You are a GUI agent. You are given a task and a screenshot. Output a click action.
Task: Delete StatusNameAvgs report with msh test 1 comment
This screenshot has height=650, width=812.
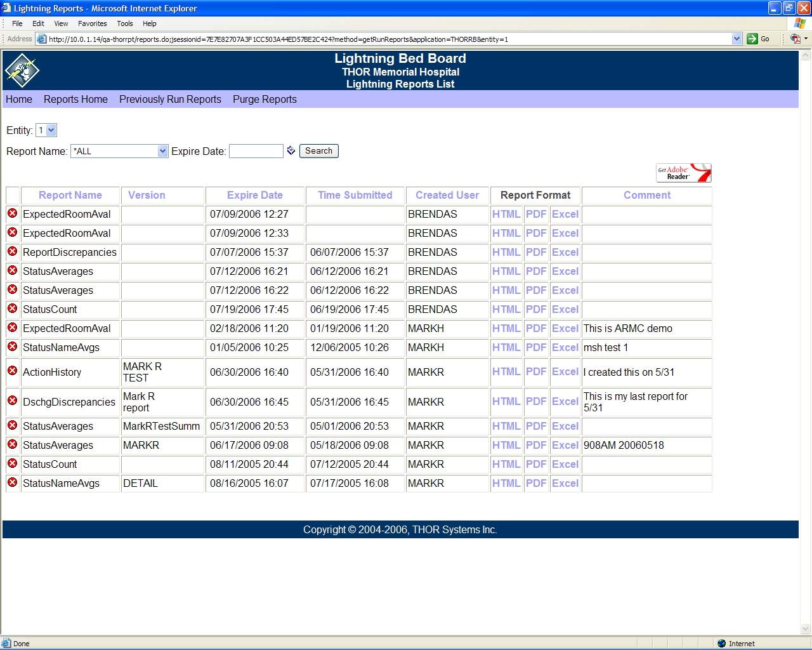click(12, 347)
